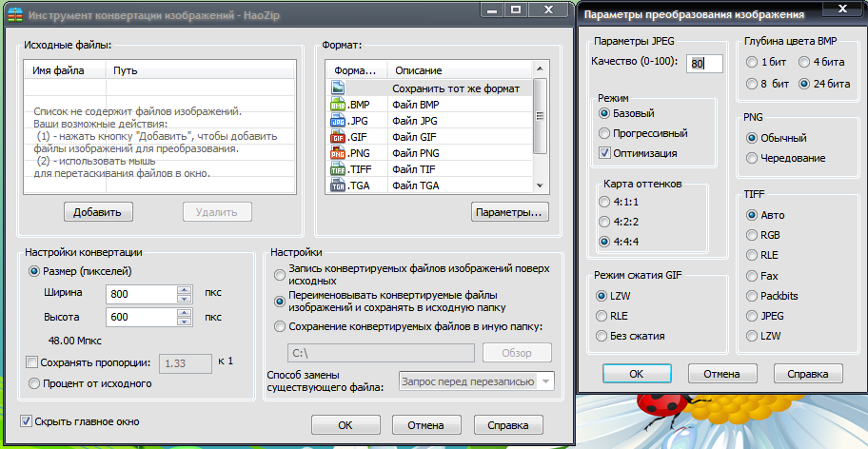
Task: Toggle the 'Оптимизация' JPEG checkbox
Action: pos(604,153)
